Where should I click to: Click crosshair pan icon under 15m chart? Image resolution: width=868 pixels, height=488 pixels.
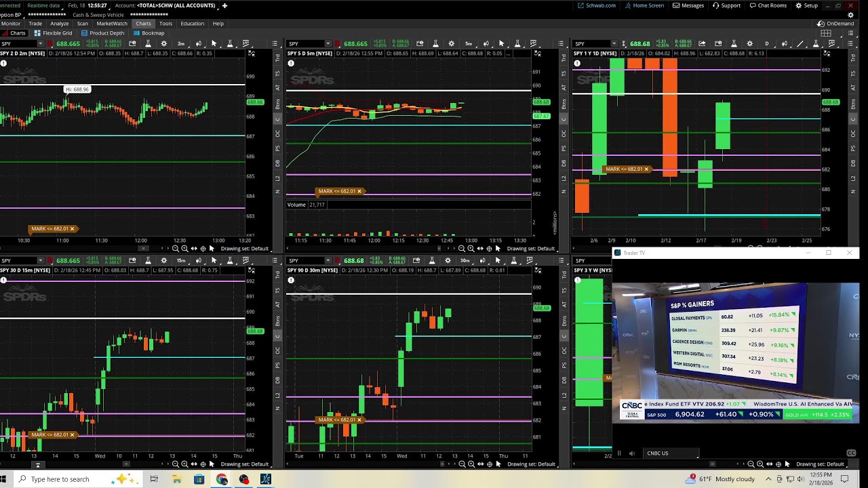(203, 464)
